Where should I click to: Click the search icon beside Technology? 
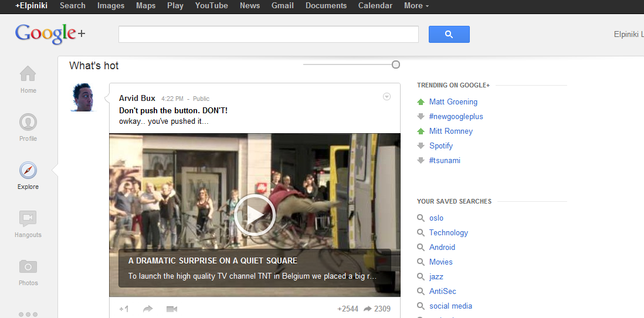(x=421, y=233)
